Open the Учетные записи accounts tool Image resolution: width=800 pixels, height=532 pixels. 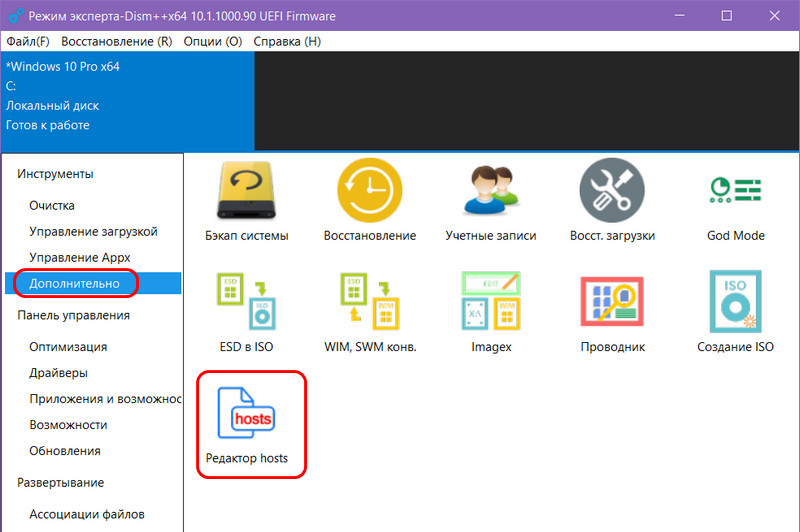(x=491, y=201)
